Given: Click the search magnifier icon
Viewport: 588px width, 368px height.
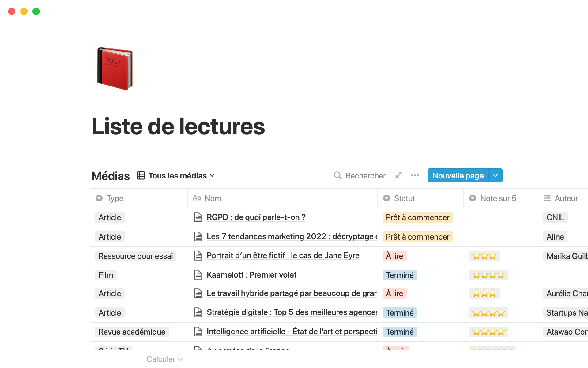Looking at the screenshot, I should [337, 175].
